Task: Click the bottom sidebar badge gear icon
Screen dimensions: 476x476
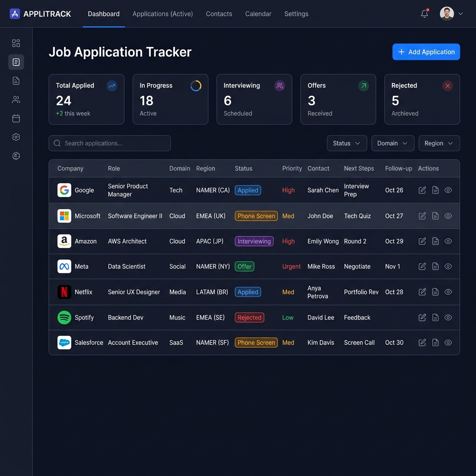Action: (16, 156)
